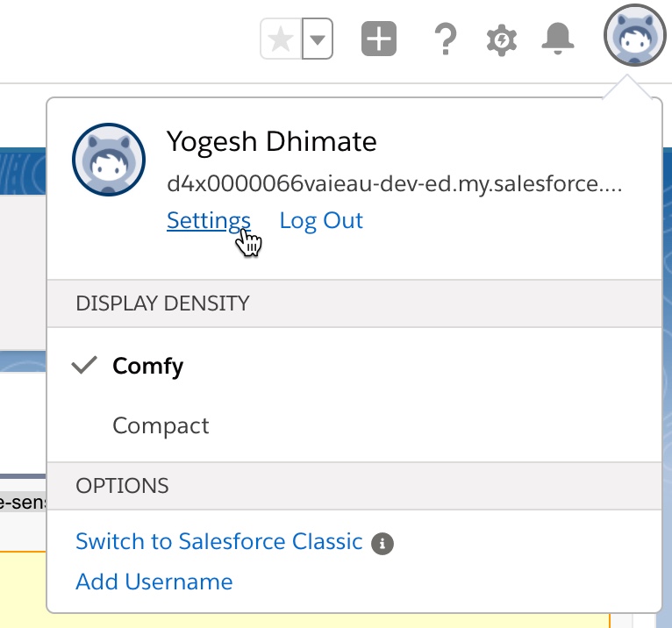This screenshot has width=672, height=628.
Task: Add page to favorites with star icon
Action: [x=281, y=39]
